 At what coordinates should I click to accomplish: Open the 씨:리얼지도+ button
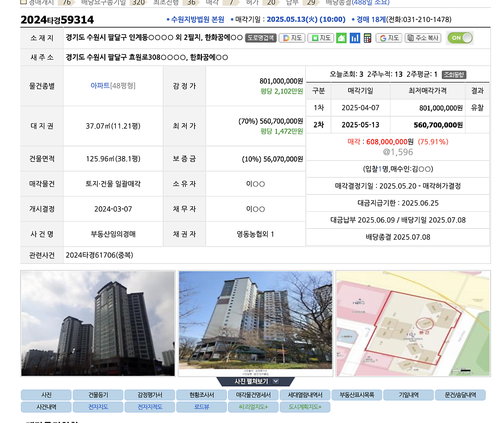coord(253,407)
